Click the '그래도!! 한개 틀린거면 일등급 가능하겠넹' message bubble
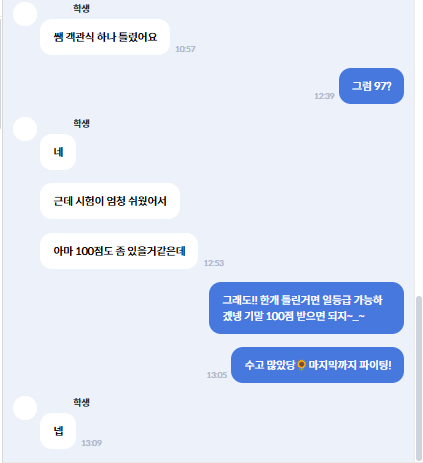Screen dimensions: 423x463 point(306,308)
